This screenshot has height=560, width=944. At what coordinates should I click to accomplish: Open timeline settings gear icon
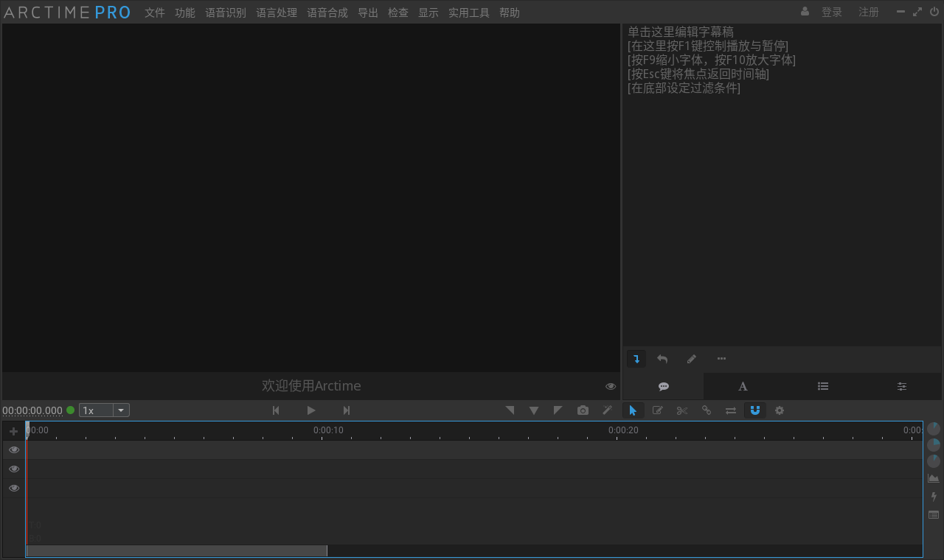point(780,410)
